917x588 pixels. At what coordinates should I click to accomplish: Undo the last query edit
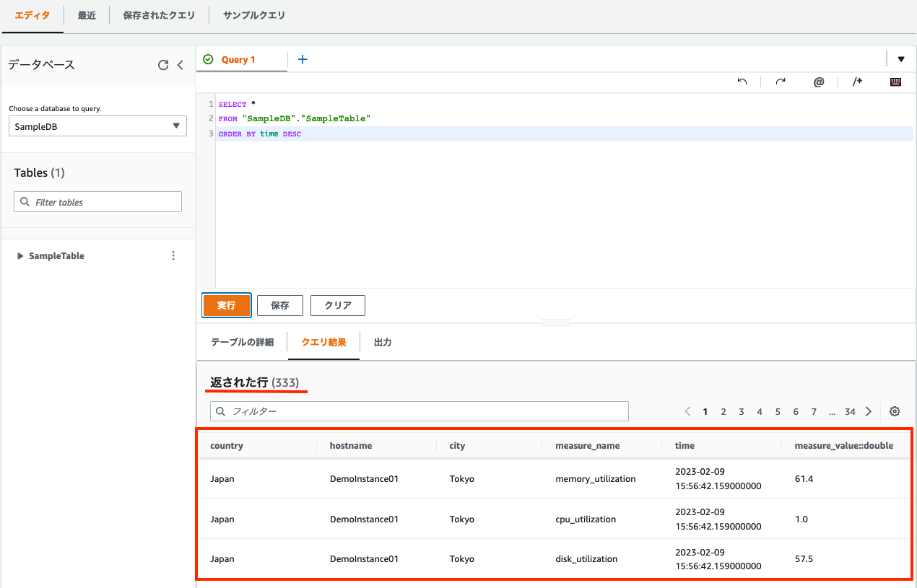coord(742,82)
